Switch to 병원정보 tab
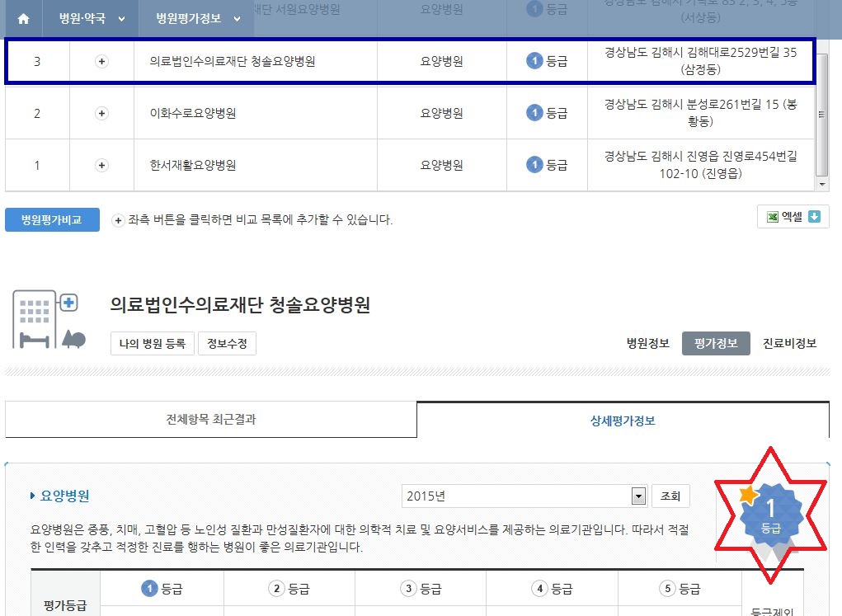 pyautogui.click(x=648, y=343)
